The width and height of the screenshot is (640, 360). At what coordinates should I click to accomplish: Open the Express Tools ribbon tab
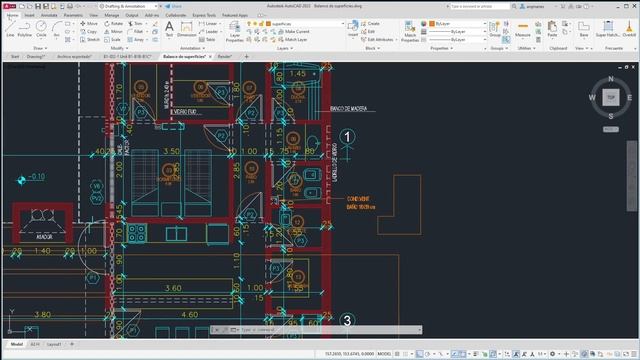[x=204, y=15]
